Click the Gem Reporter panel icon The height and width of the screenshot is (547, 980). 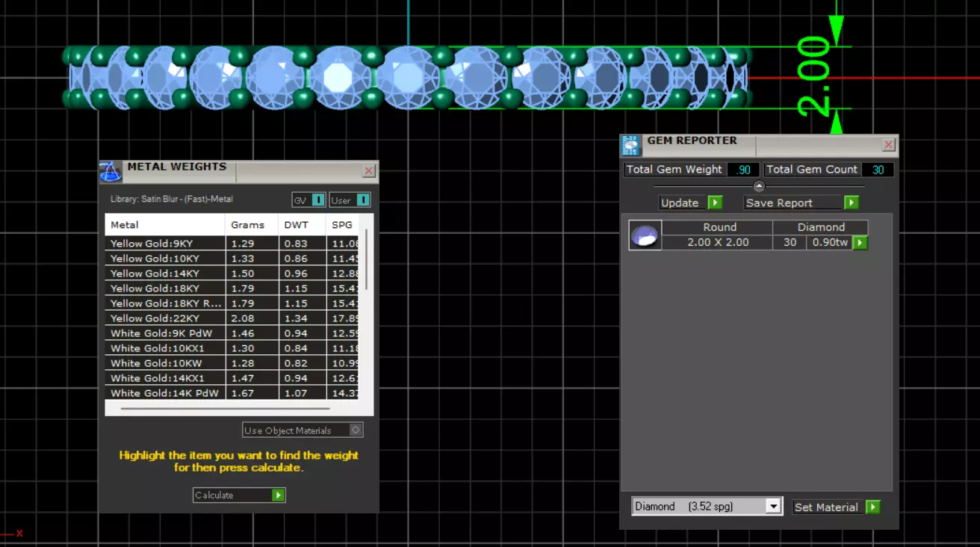(x=631, y=146)
